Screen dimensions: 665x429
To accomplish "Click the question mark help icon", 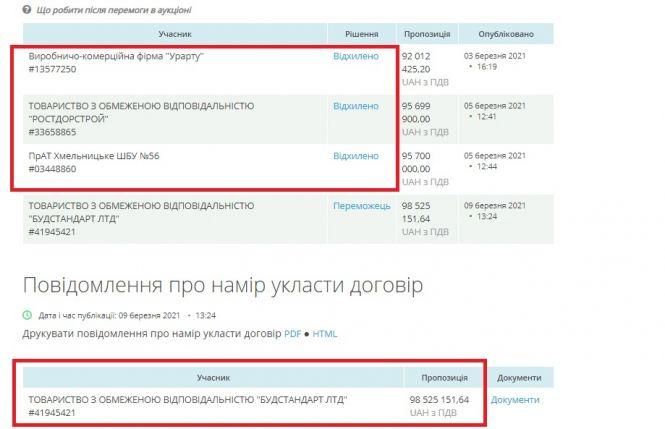I will [27, 9].
